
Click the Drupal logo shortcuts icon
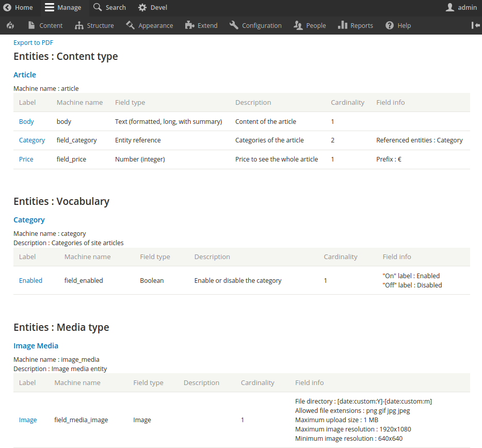(10, 25)
